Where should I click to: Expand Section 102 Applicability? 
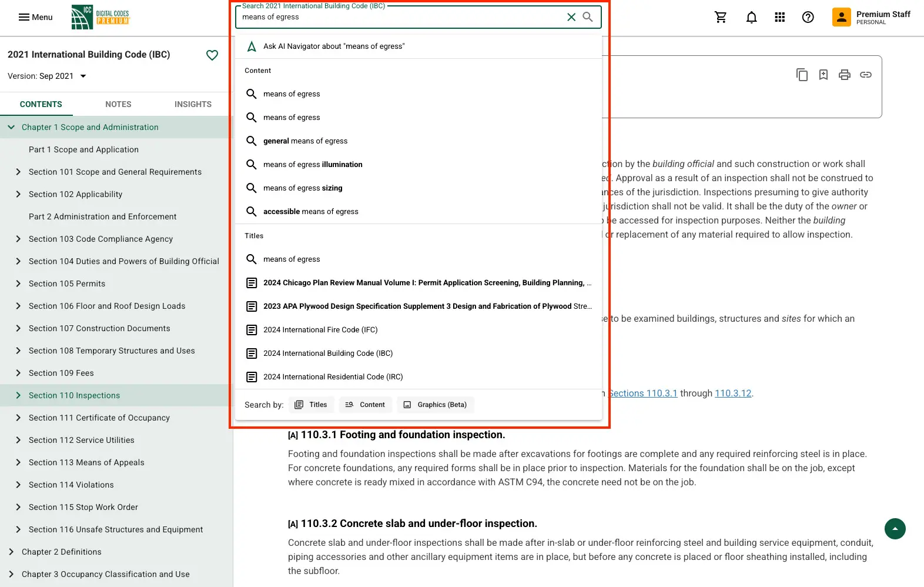pyautogui.click(x=18, y=194)
